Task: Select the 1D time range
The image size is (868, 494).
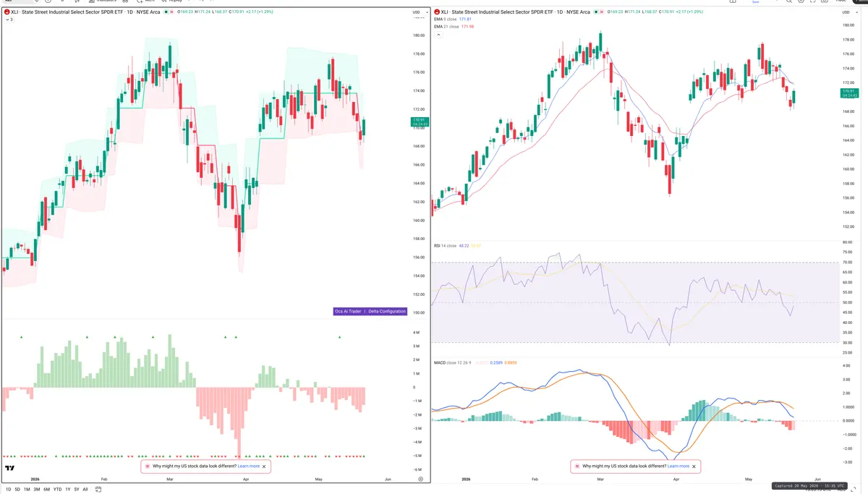Action: (x=8, y=490)
